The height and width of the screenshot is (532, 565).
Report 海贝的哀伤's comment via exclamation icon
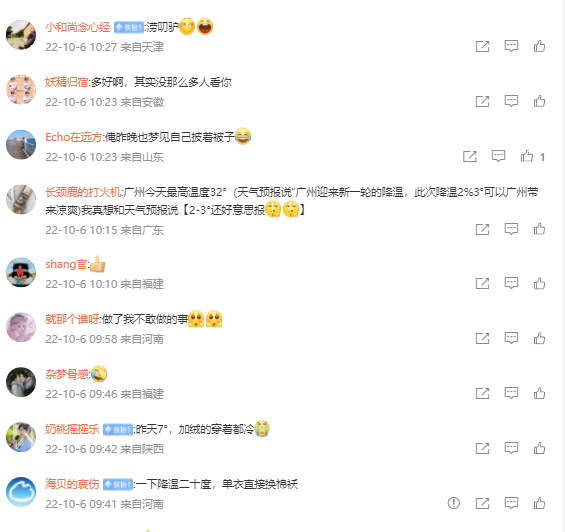point(454,503)
